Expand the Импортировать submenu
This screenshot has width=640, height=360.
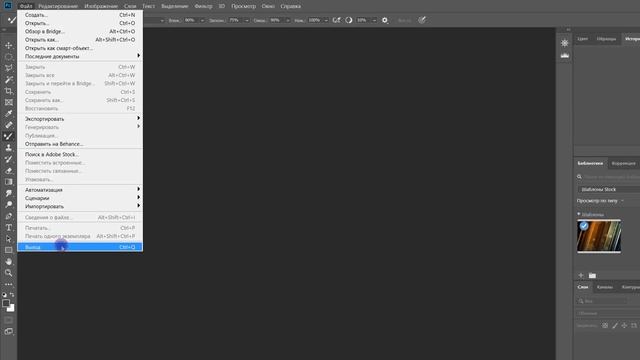(x=80, y=207)
